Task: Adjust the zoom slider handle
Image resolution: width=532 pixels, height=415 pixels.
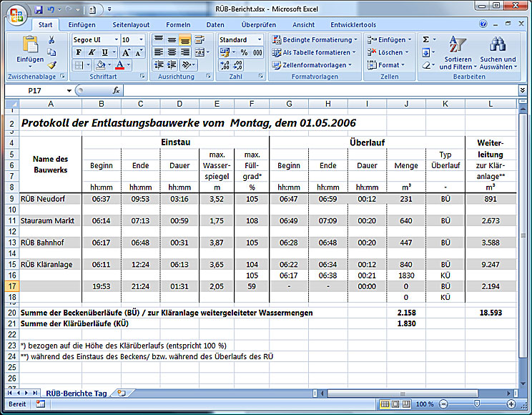Action: coord(477,404)
